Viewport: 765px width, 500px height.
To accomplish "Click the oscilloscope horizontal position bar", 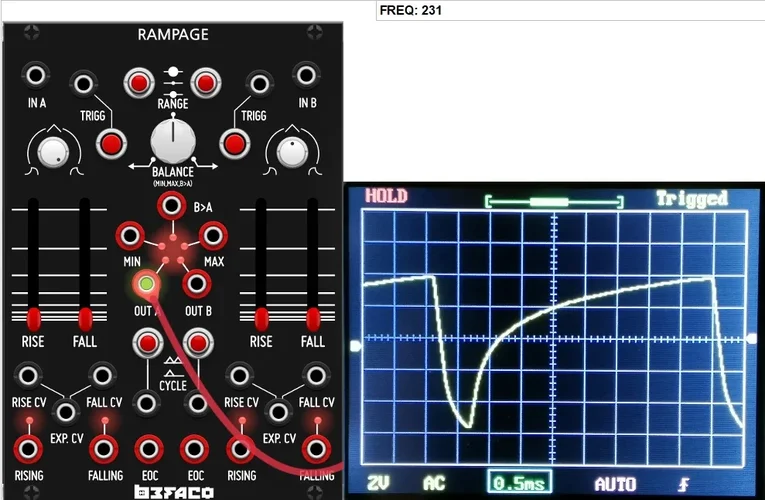I will pos(554,201).
